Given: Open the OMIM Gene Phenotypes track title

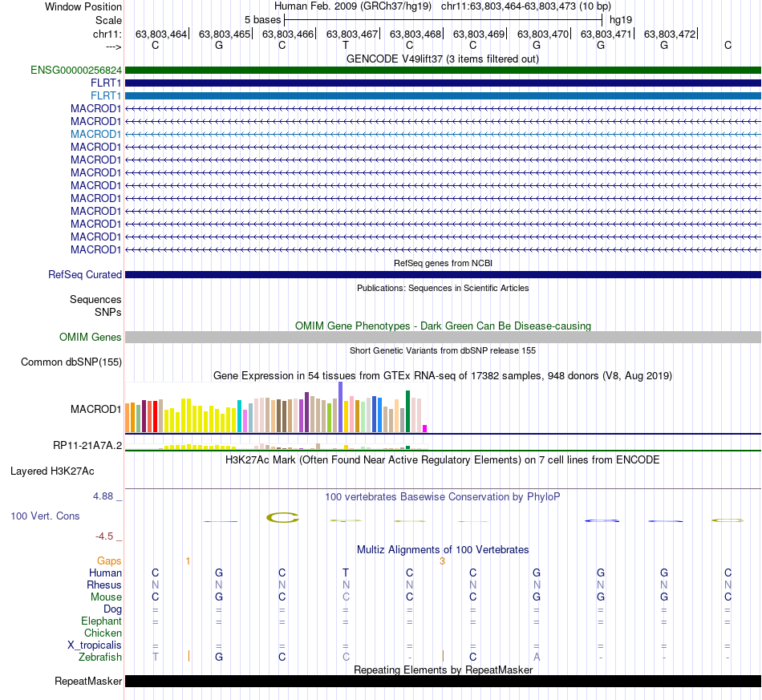Looking at the screenshot, I should click(x=443, y=326).
